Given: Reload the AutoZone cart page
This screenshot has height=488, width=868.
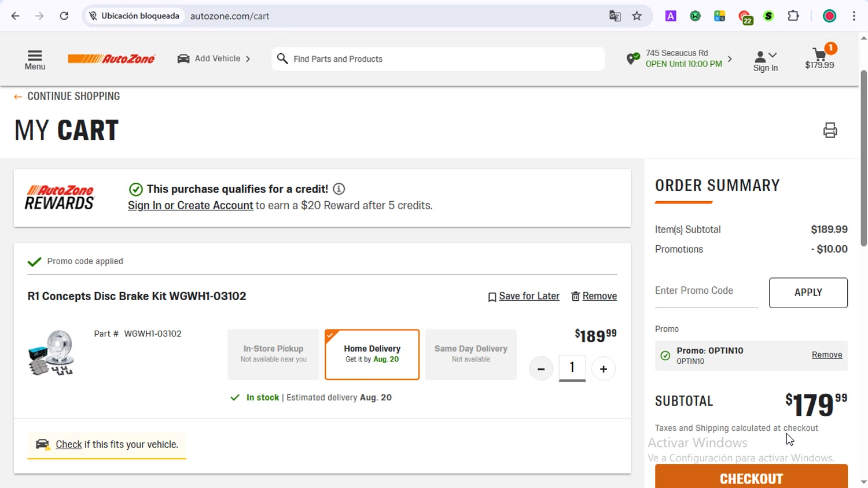Looking at the screenshot, I should click(64, 16).
